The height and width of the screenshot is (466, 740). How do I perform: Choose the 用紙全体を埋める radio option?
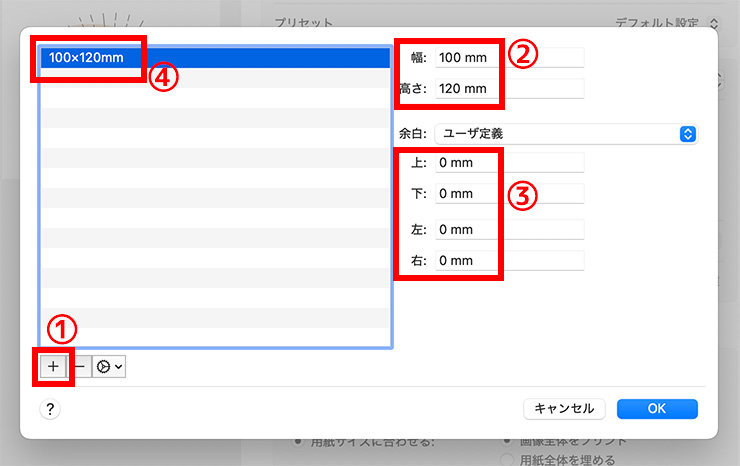point(507,460)
